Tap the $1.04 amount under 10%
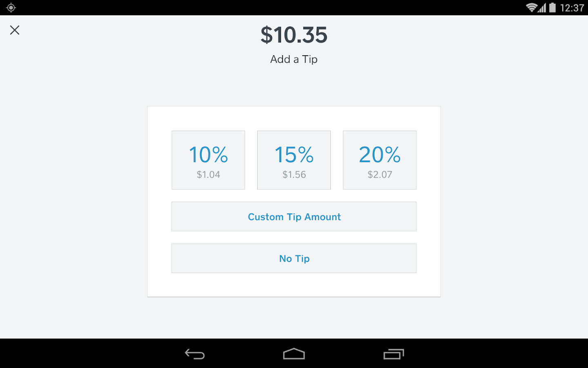Image resolution: width=588 pixels, height=368 pixels. (208, 174)
